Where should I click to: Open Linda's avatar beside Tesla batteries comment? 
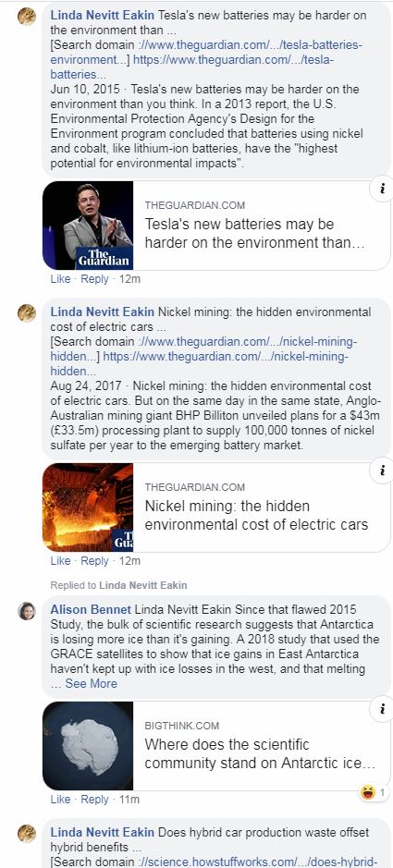tap(27, 17)
